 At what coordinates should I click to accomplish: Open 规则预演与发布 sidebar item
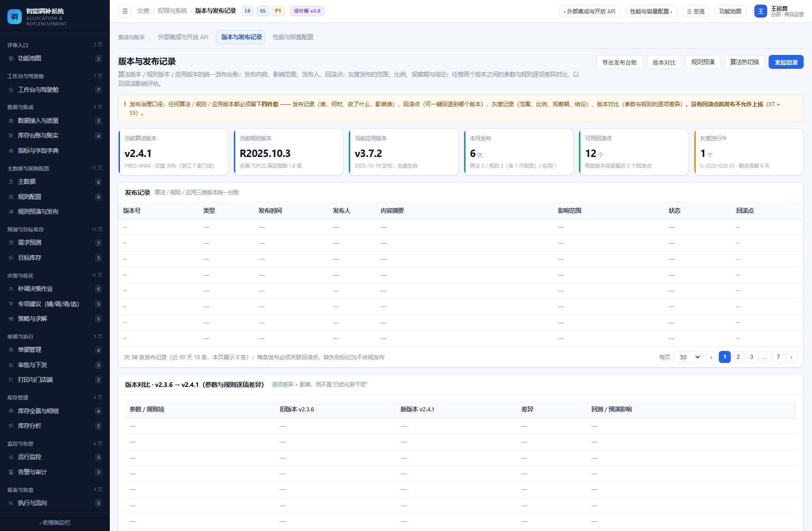click(55, 212)
